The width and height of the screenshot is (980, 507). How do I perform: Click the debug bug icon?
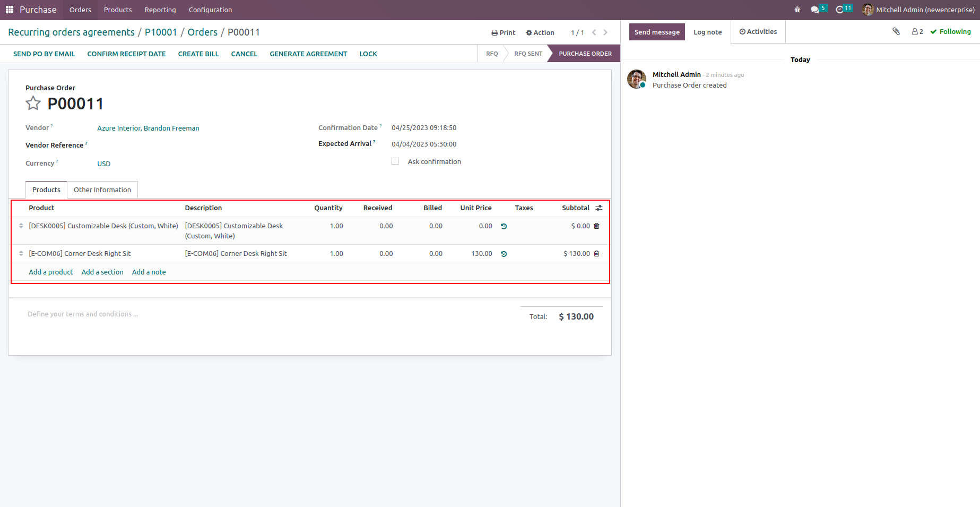pyautogui.click(x=797, y=10)
